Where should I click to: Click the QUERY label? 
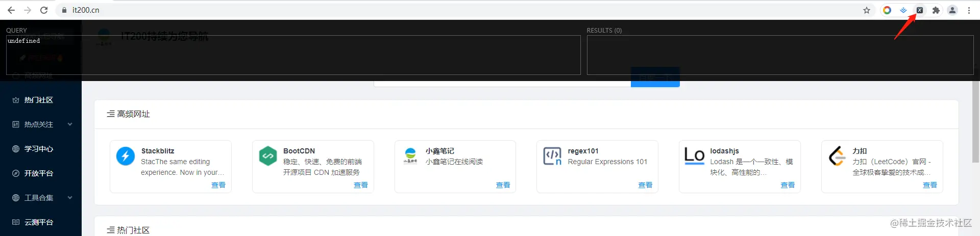pos(16,31)
